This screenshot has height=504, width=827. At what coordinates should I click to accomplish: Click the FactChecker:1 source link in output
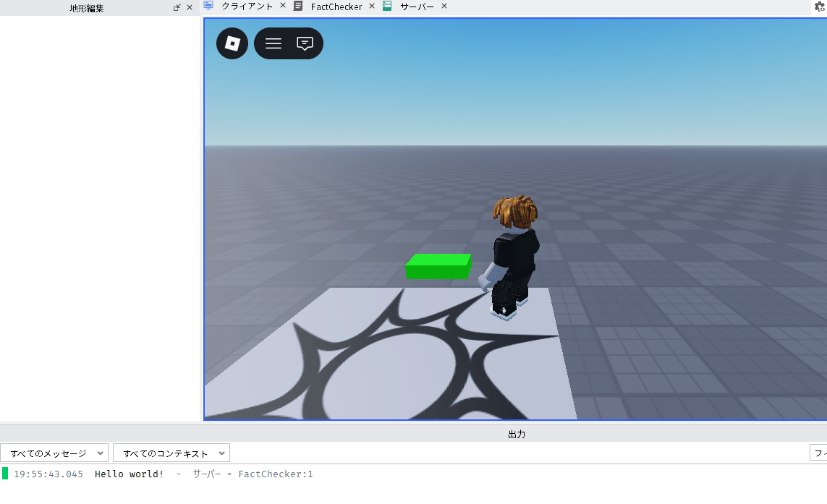[x=276, y=474]
